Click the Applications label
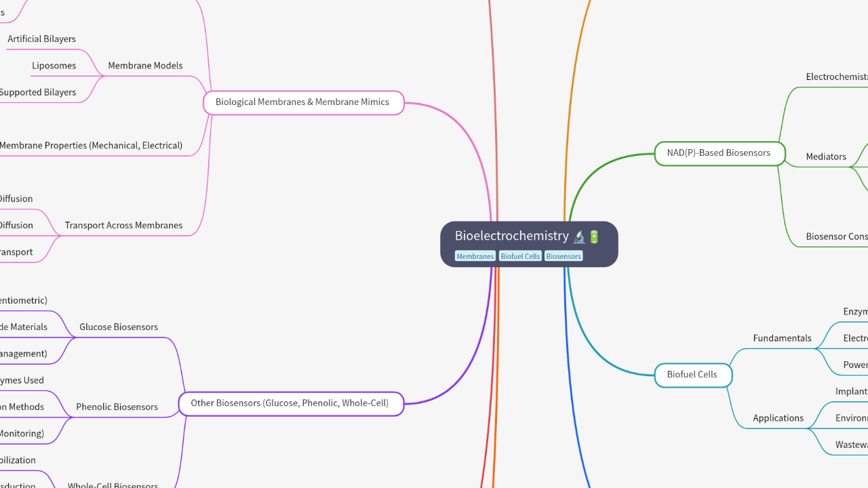 pos(778,418)
